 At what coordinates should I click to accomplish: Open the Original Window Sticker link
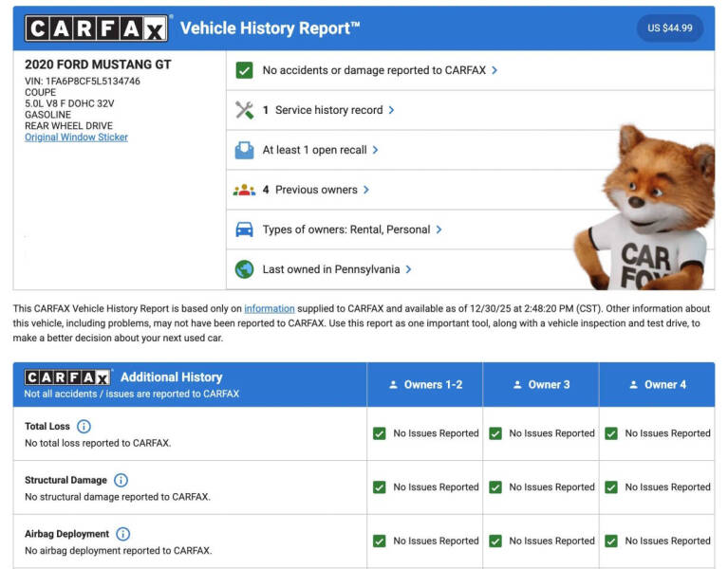tap(76, 138)
